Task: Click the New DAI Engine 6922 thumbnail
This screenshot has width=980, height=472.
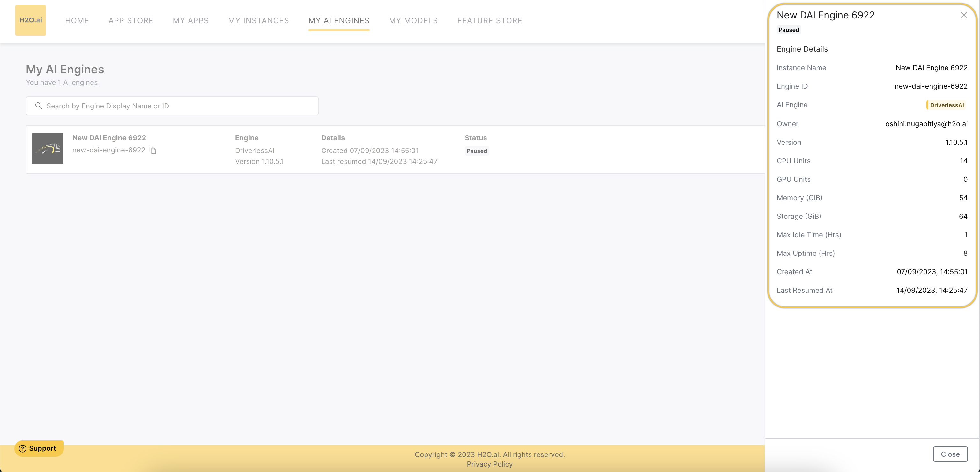Action: click(47, 148)
